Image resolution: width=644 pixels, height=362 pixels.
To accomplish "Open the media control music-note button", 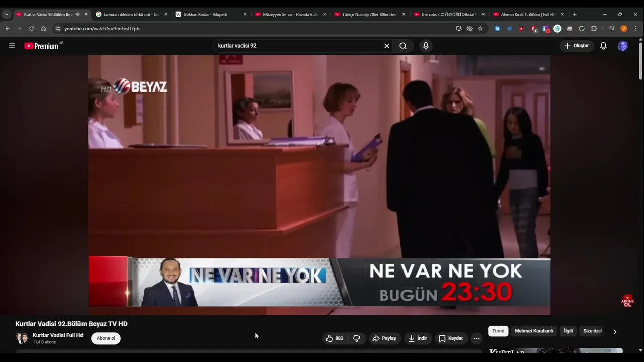I will pos(611,29).
